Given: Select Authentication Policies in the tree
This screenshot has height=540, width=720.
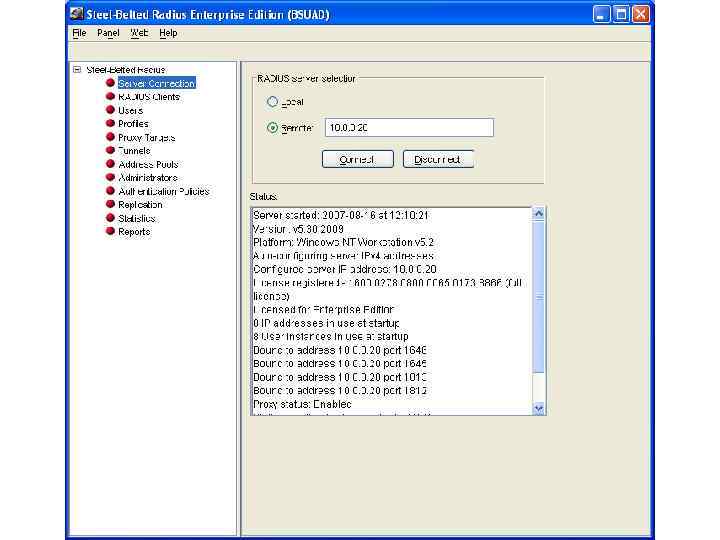Looking at the screenshot, I should pyautogui.click(x=163, y=191).
